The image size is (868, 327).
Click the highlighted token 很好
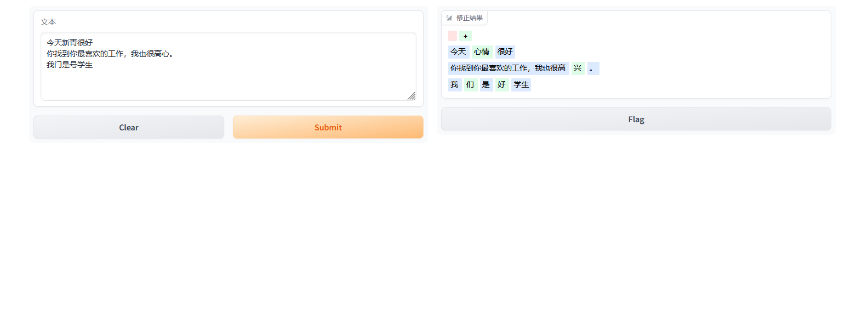point(505,51)
